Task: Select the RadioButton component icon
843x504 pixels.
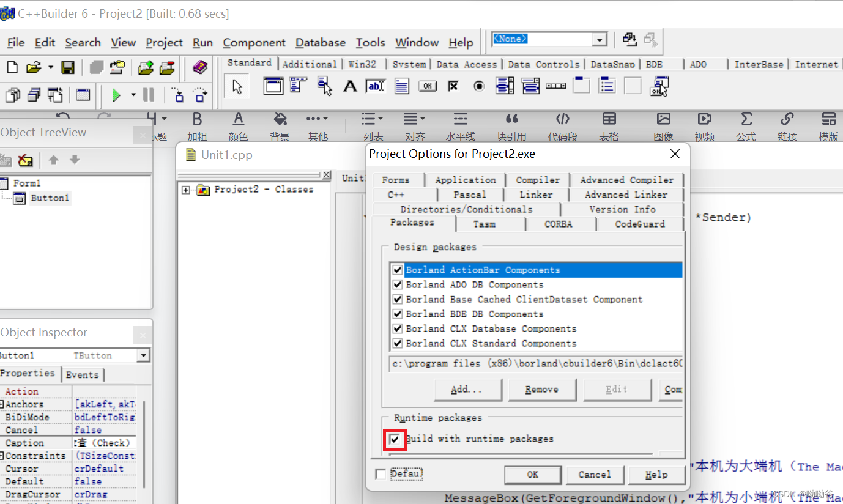Action: point(479,86)
